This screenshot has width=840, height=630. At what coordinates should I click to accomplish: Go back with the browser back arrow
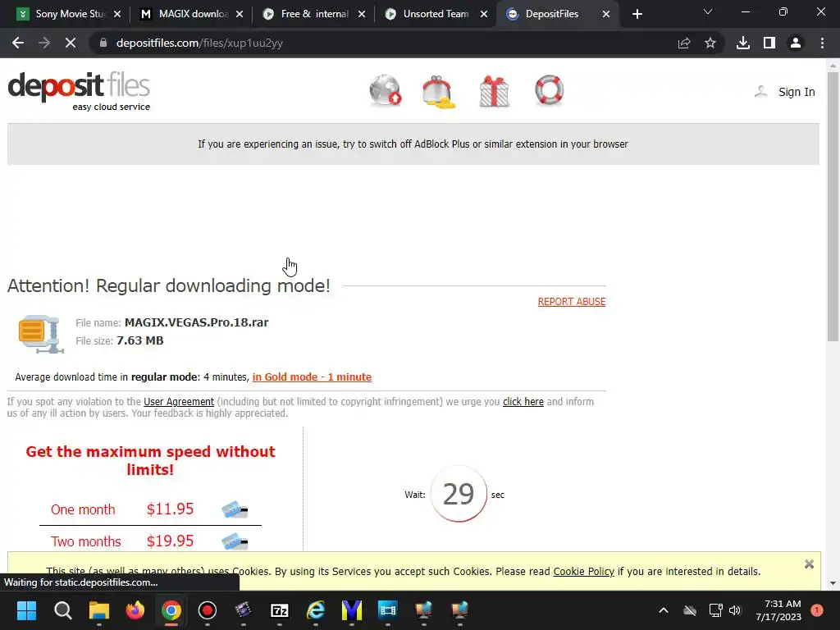click(x=18, y=43)
